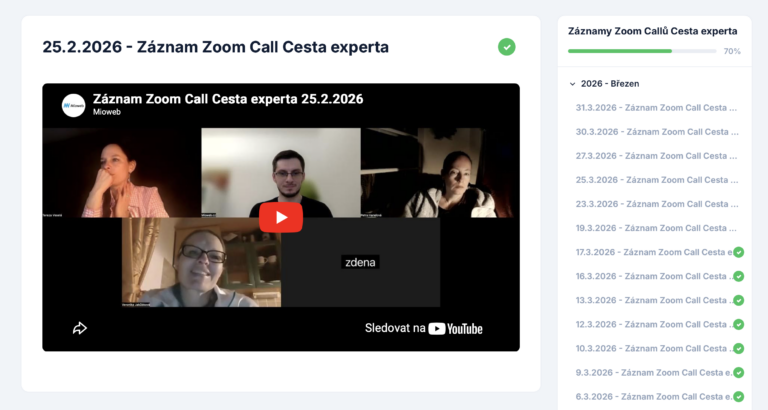Click the Sledovat na YouTube link
Screen dimensions: 768x410
click(424, 328)
